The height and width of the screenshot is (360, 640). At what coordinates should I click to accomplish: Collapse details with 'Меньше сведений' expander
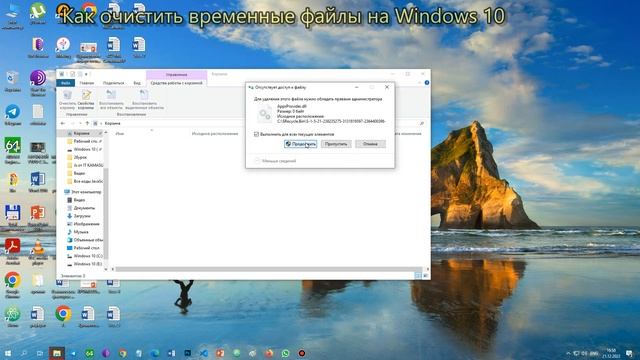pyautogui.click(x=276, y=161)
